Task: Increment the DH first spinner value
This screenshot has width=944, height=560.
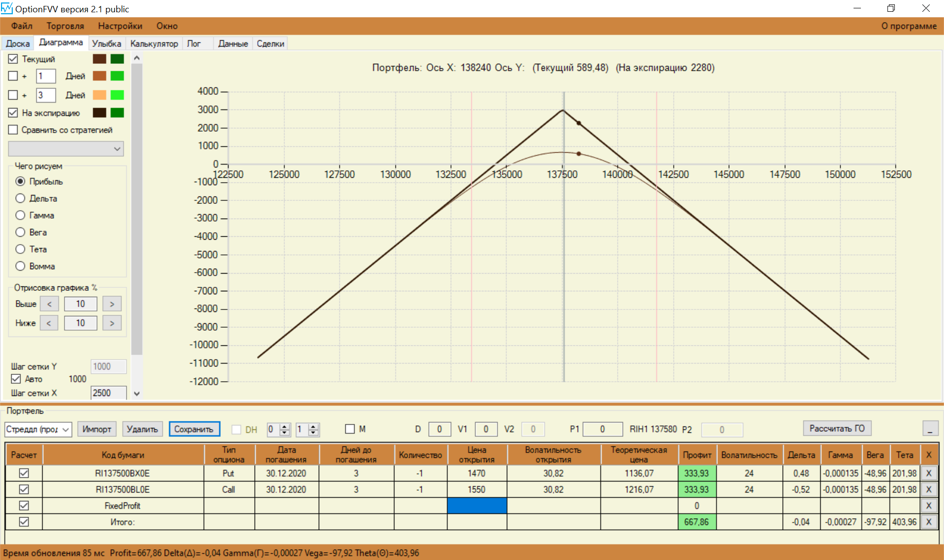Action: pyautogui.click(x=285, y=426)
